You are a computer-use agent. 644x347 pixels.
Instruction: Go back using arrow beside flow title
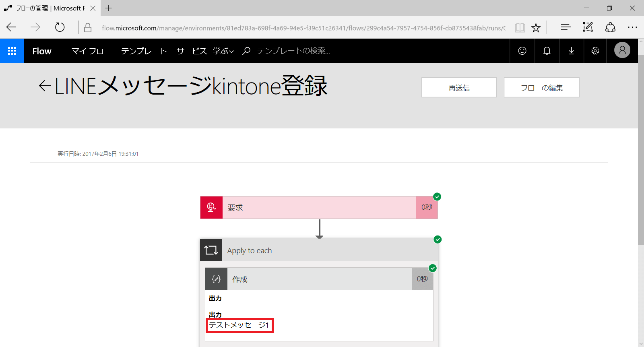click(45, 86)
